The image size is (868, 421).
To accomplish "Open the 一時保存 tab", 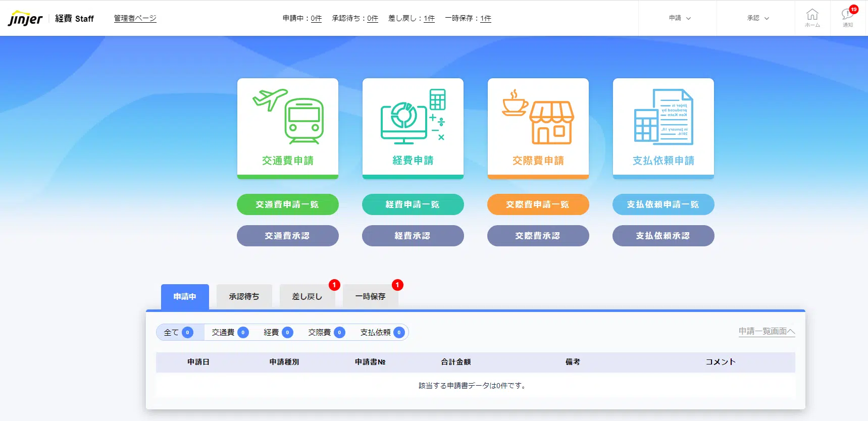I will (370, 296).
